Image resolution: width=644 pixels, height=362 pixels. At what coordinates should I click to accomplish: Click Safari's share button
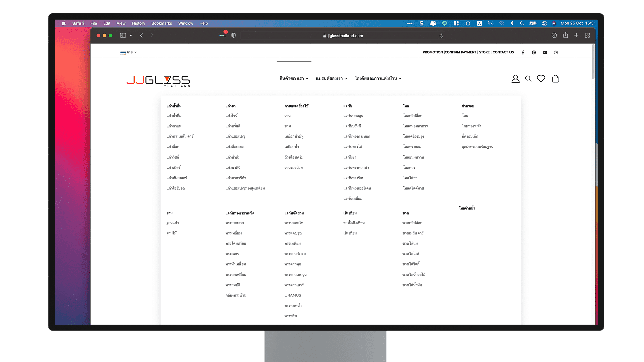click(x=566, y=35)
